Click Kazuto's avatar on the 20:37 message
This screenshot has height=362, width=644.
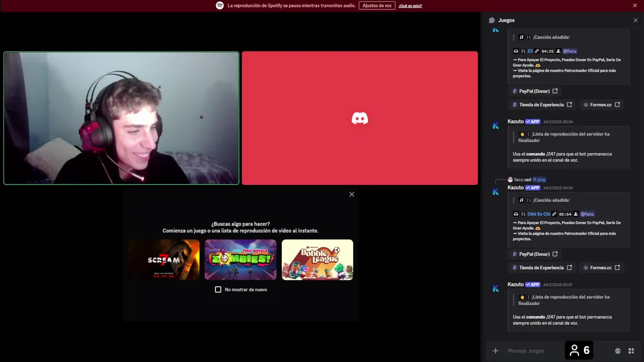point(496,288)
